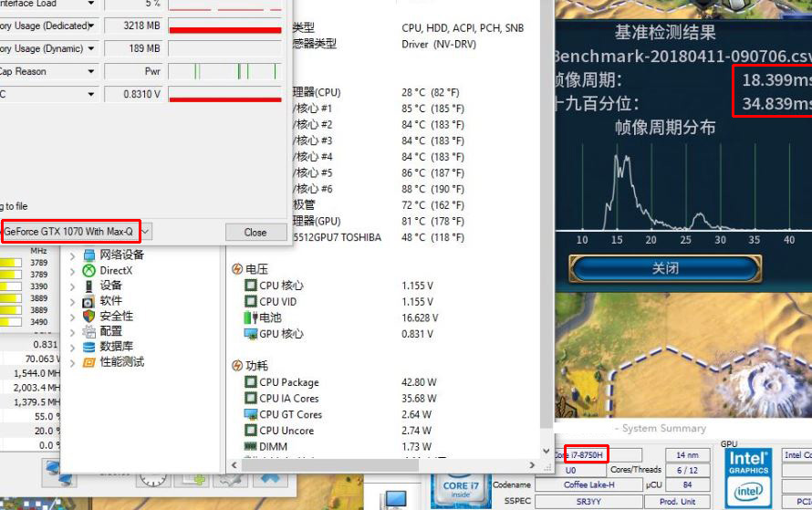The width and height of the screenshot is (812, 510).
Task: Click the 帧像周期分布 frame time graph
Action: (683, 189)
